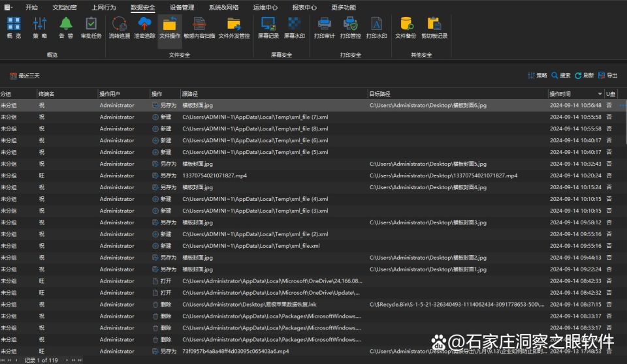Open the application menu icon at top-left
The height and width of the screenshot is (364, 627).
pyautogui.click(x=8, y=7)
